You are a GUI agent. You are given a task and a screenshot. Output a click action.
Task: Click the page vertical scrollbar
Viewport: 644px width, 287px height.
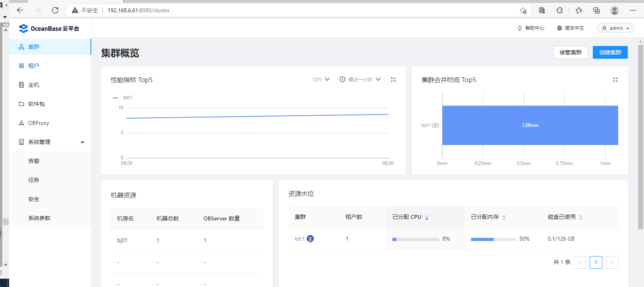[x=641, y=137]
